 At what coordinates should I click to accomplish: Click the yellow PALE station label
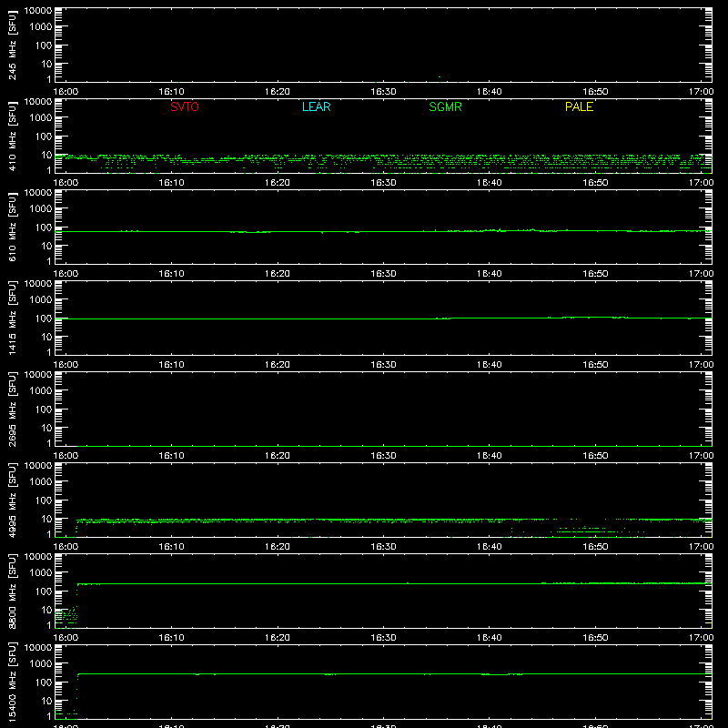579,106
